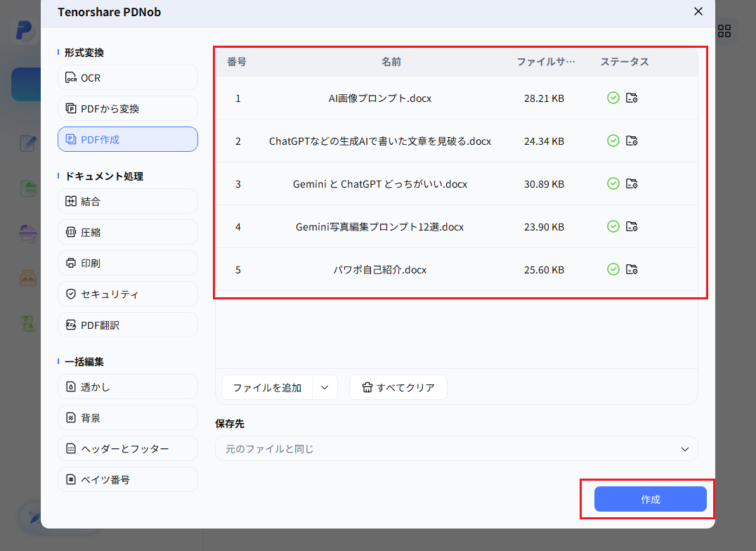756x551 pixels.
Task: Click the ファイルサ… size column header
Action: point(546,62)
